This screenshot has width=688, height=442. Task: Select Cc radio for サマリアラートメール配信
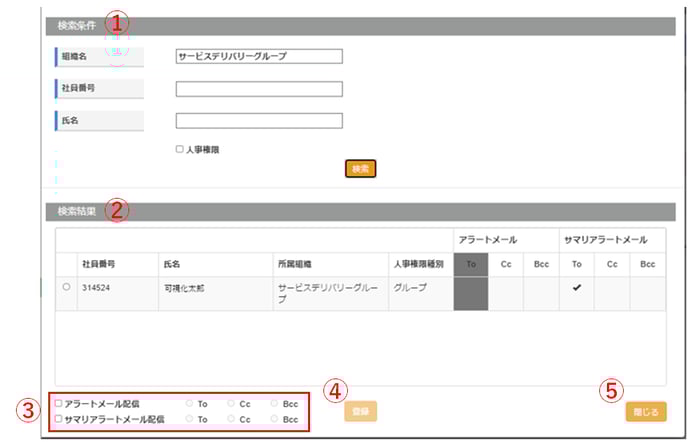pos(231,419)
